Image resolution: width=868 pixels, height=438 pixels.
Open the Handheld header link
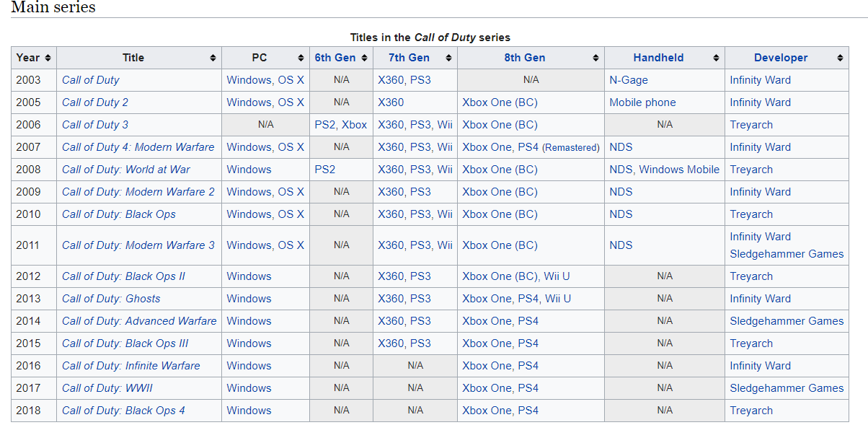(658, 58)
